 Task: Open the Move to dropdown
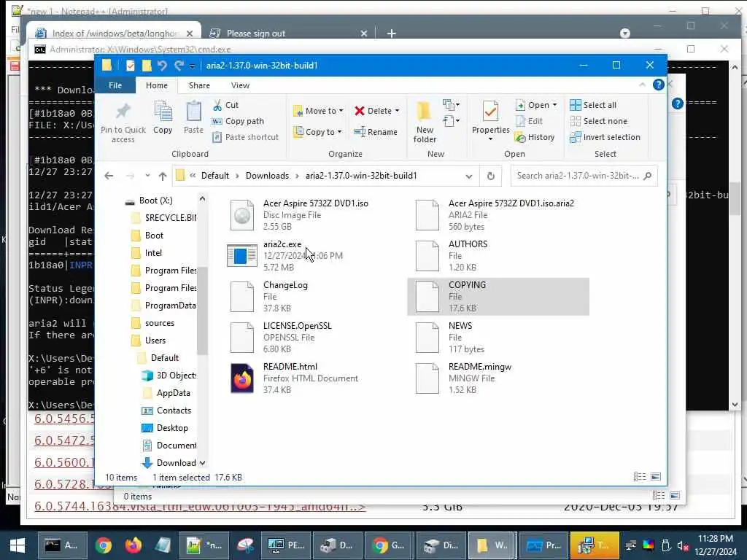point(318,111)
